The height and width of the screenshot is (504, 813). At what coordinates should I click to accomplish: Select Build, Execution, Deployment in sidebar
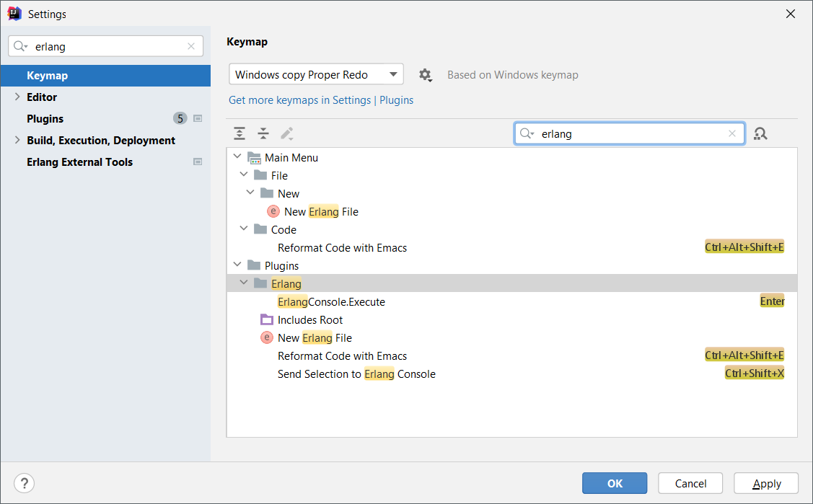tap(106, 141)
